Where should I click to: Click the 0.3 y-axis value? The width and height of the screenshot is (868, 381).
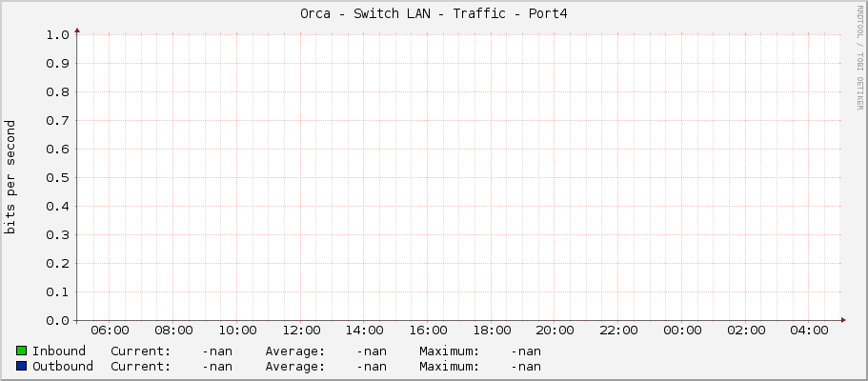click(57, 235)
